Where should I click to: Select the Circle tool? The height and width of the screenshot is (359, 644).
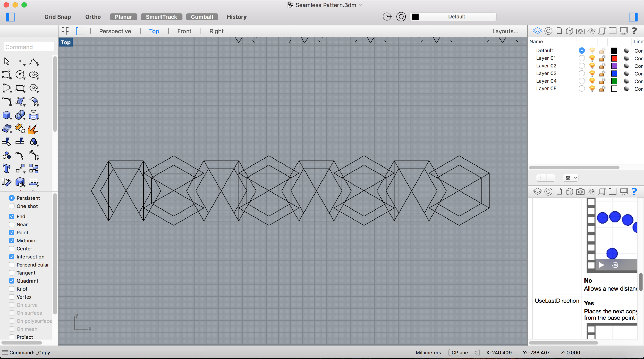click(x=20, y=75)
